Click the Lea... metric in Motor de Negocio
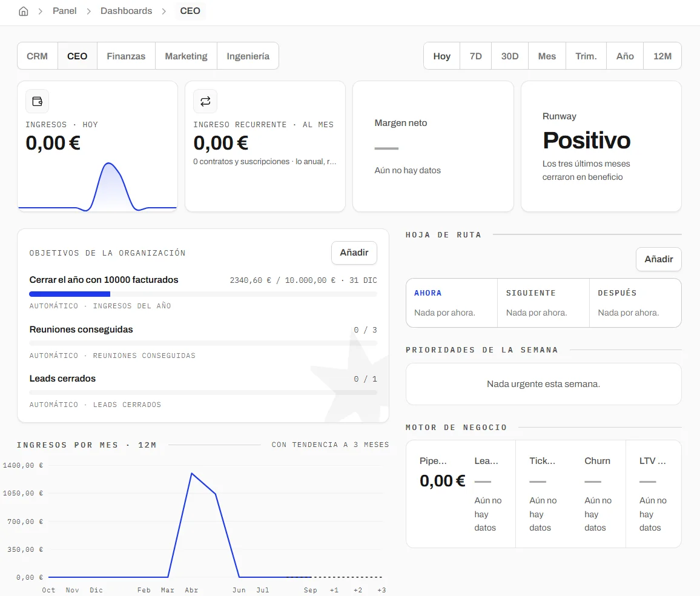This screenshot has width=700, height=596. point(489,494)
